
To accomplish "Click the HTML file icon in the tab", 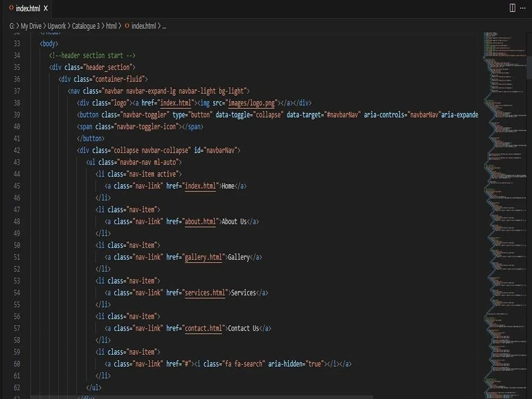I will pos(11,8).
